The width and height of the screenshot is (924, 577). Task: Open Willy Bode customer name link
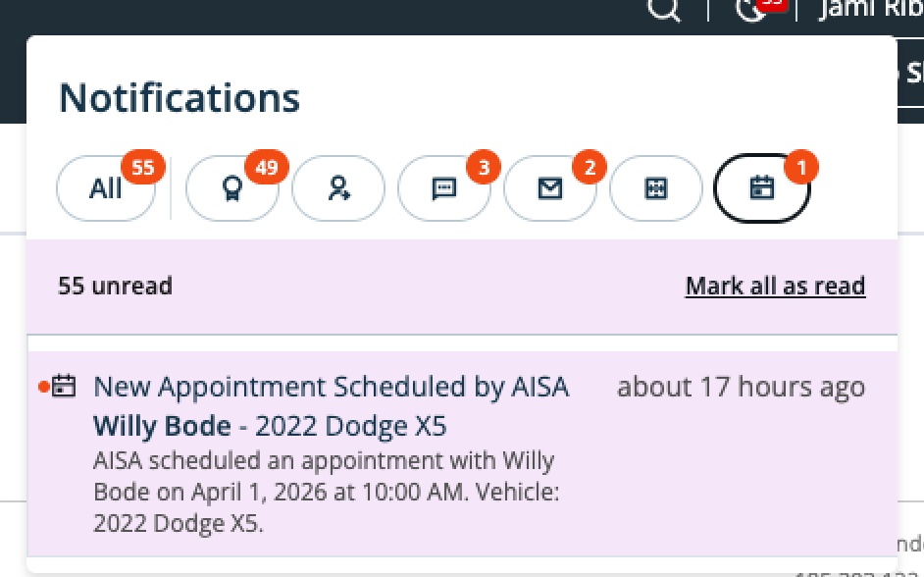(162, 427)
